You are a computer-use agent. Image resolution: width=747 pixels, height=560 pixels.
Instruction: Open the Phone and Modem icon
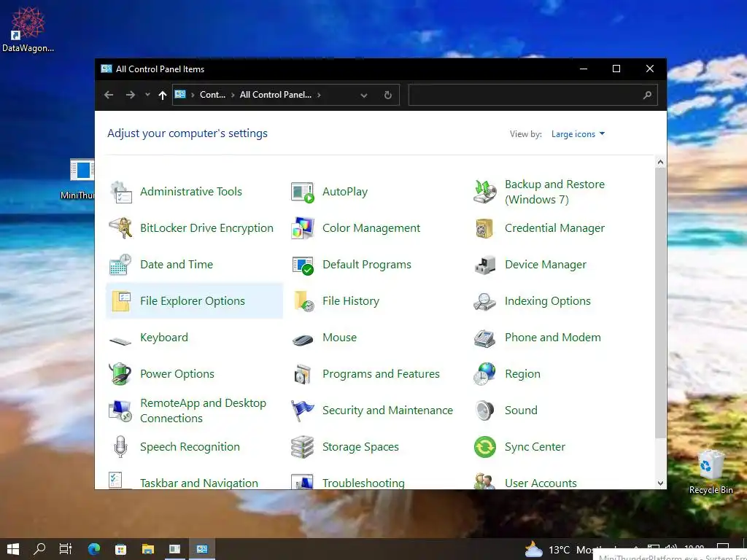tap(485, 338)
